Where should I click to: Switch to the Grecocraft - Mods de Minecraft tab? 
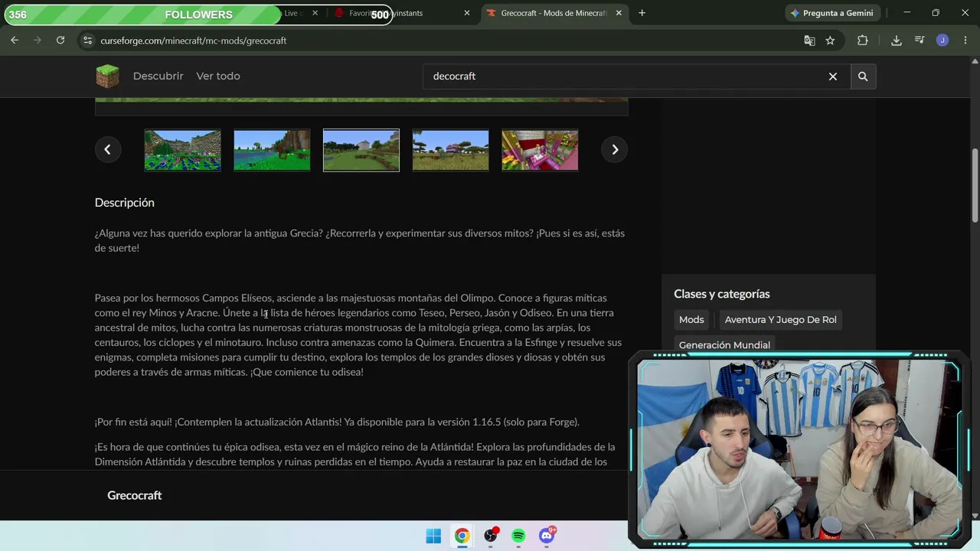554,13
